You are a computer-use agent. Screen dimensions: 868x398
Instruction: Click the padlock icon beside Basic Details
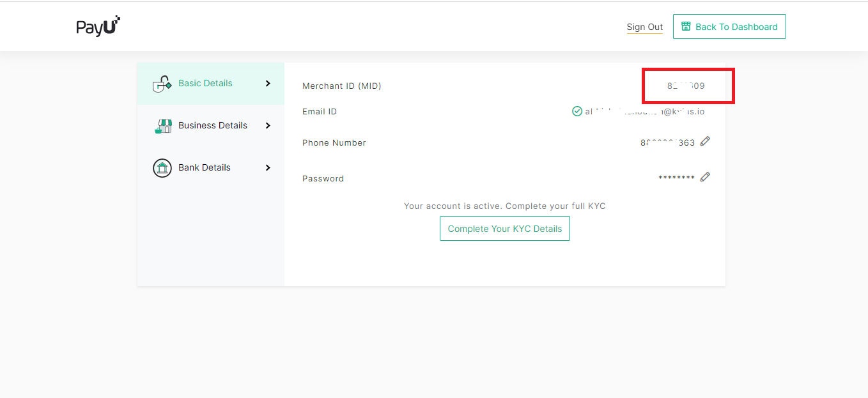coord(162,84)
